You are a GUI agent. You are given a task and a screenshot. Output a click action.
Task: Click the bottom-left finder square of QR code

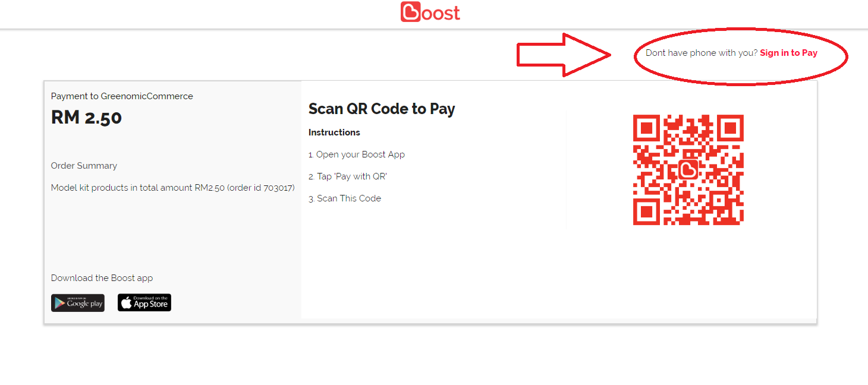[x=647, y=212]
